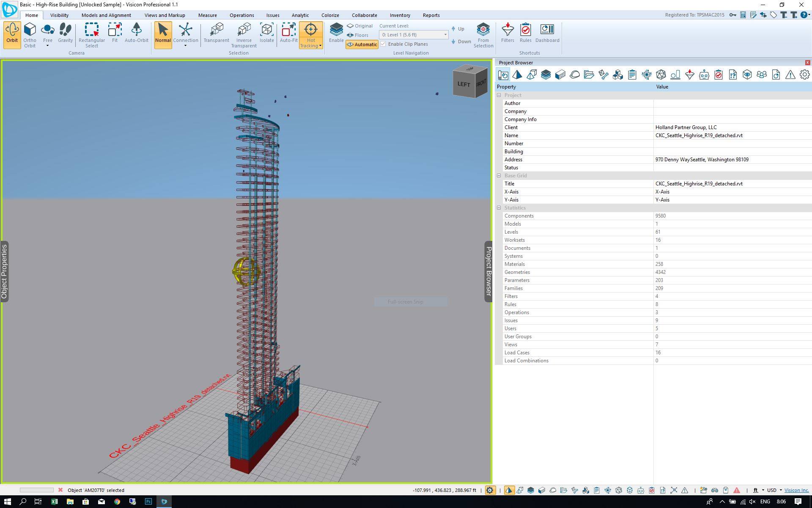Screen dimensions: 812x508
Task: Open the Models and Alignment tab
Action: 106,15
